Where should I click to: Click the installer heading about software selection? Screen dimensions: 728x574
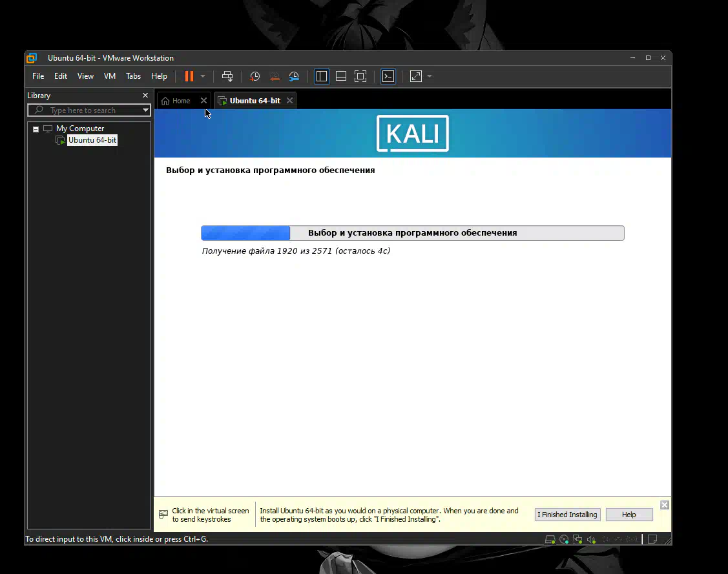point(270,170)
